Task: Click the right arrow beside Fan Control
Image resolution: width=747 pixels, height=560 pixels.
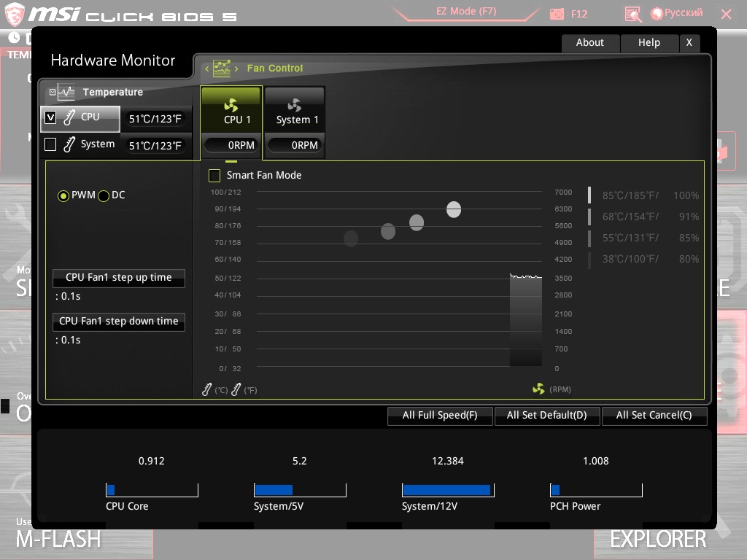Action: (x=236, y=69)
